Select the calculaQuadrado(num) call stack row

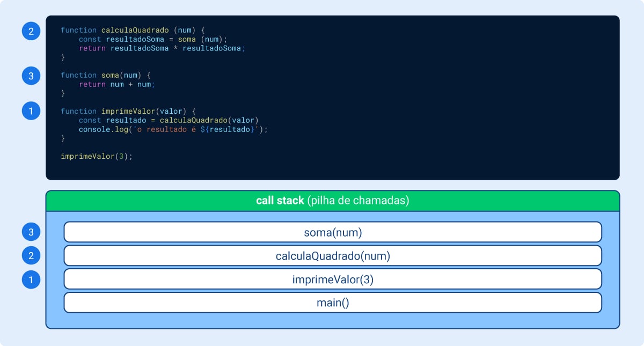(333, 255)
